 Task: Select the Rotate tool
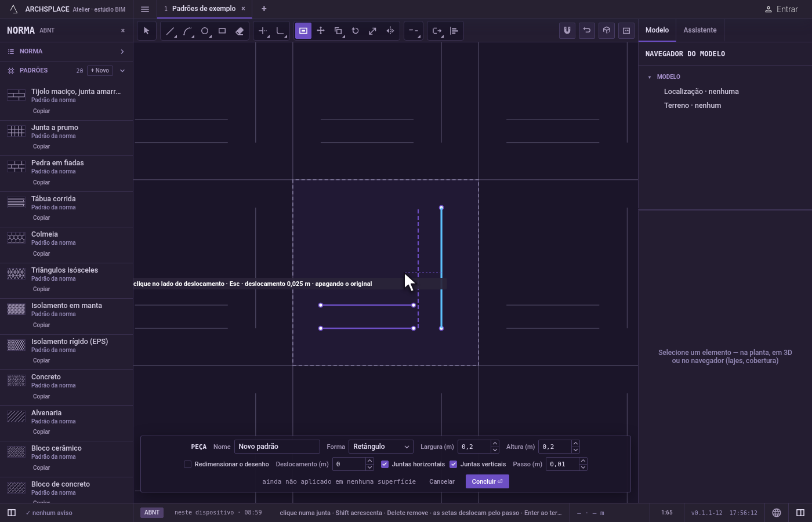356,31
